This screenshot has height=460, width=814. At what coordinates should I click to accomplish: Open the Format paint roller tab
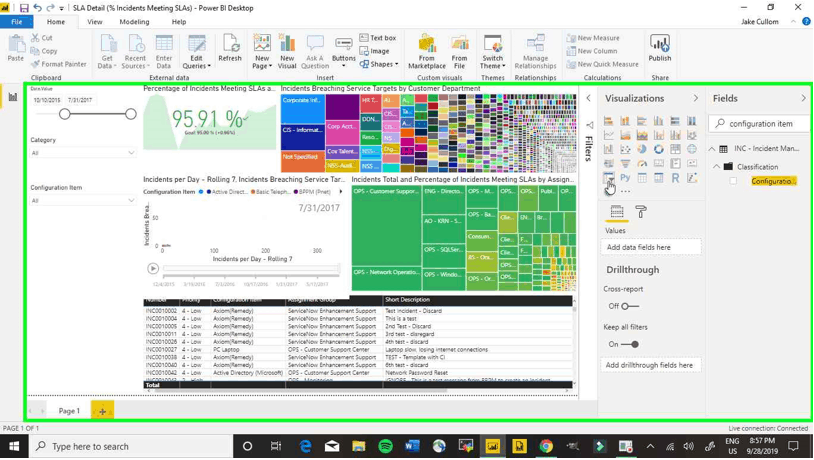641,212
